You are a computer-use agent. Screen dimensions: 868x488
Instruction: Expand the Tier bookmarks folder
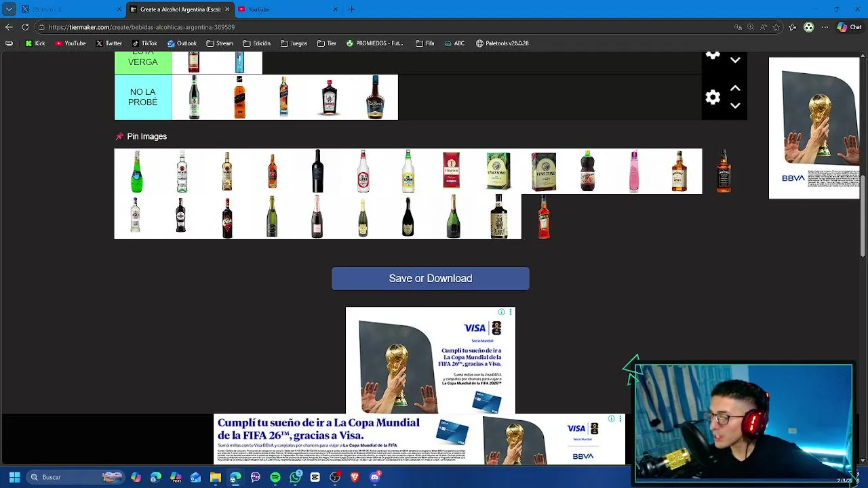(x=327, y=43)
